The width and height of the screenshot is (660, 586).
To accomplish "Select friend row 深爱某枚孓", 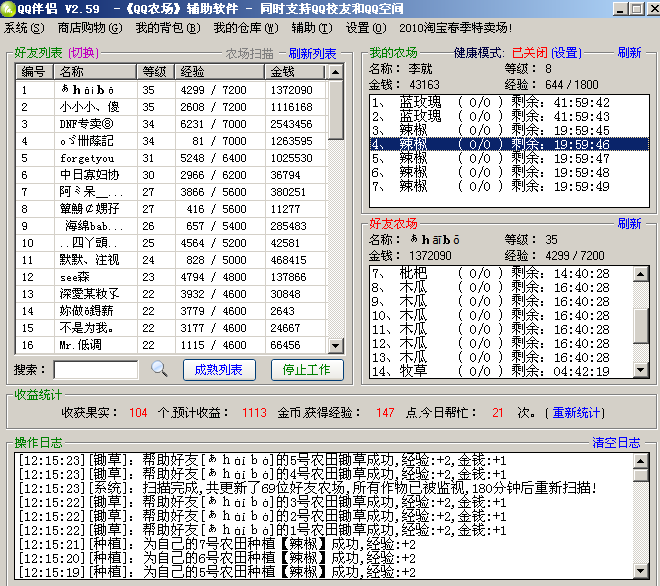I will [x=170, y=294].
